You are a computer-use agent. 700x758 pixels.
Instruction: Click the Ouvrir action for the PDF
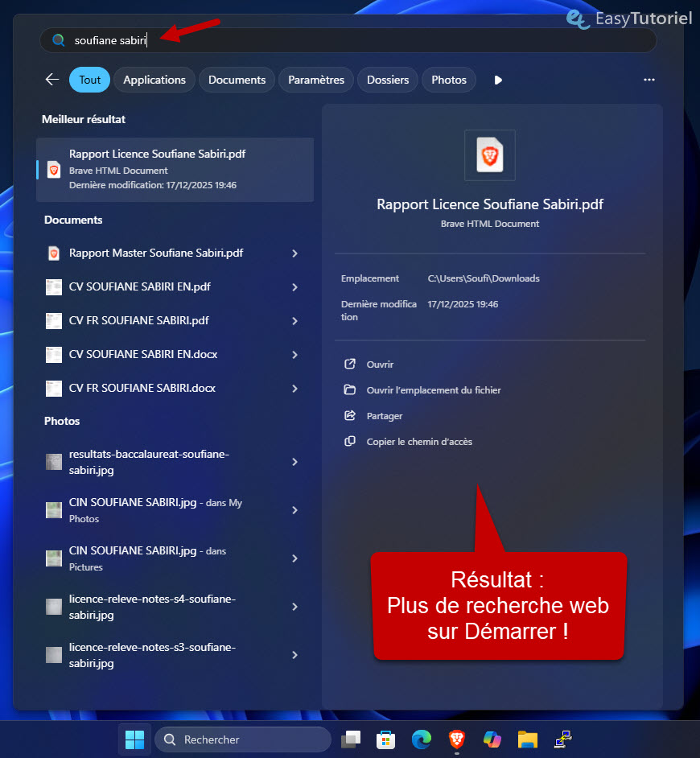click(378, 364)
